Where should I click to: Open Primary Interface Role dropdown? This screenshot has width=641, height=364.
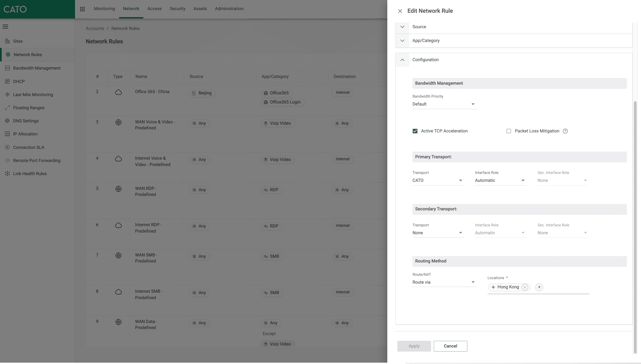coord(501,180)
